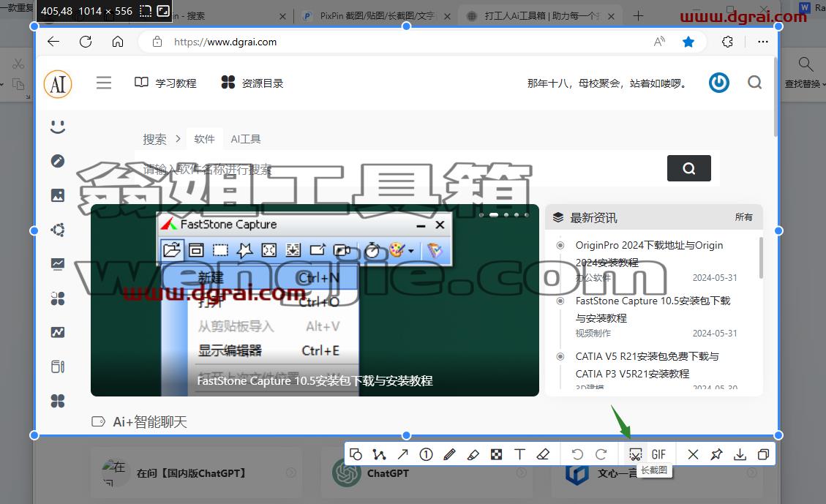Open the 所有 link in 最新资讯
This screenshot has width=826, height=504.
pyautogui.click(x=744, y=217)
